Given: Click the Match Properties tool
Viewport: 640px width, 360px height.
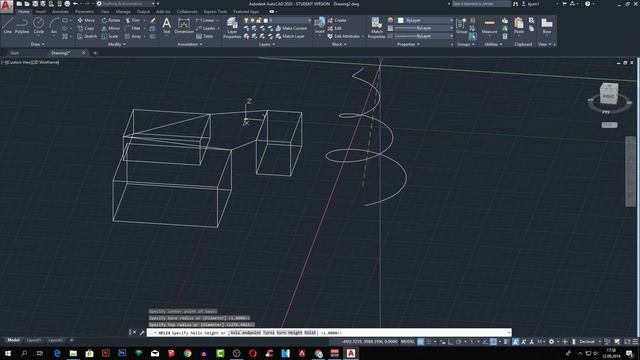Looking at the screenshot, I should coord(376,28).
